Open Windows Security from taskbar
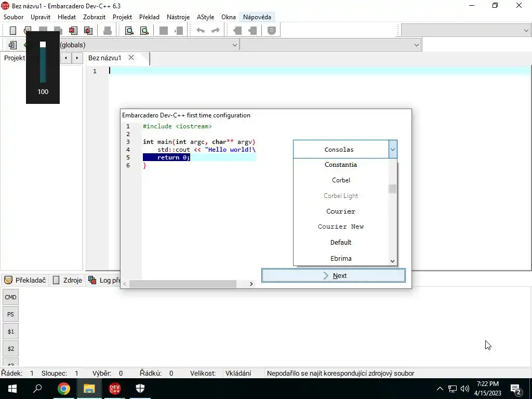This screenshot has height=399, width=532. [140, 389]
